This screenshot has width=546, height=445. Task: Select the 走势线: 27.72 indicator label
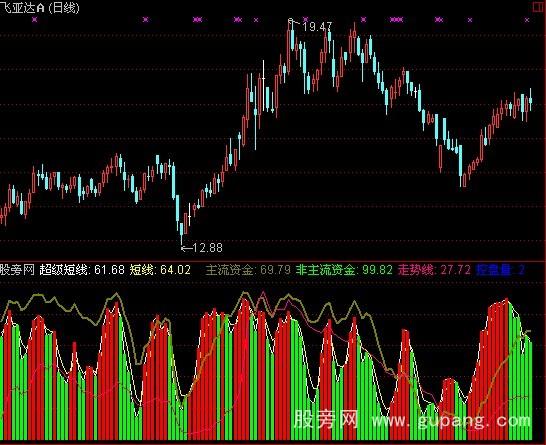tap(434, 270)
